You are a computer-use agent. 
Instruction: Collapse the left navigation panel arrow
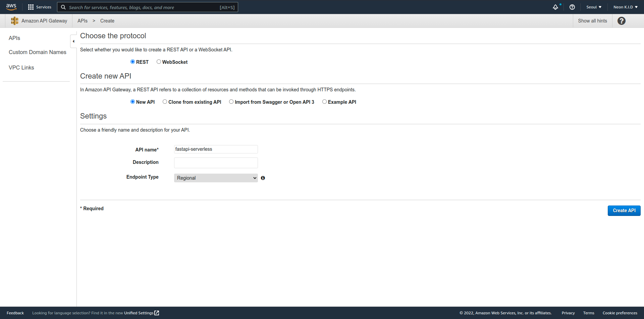[x=73, y=41]
